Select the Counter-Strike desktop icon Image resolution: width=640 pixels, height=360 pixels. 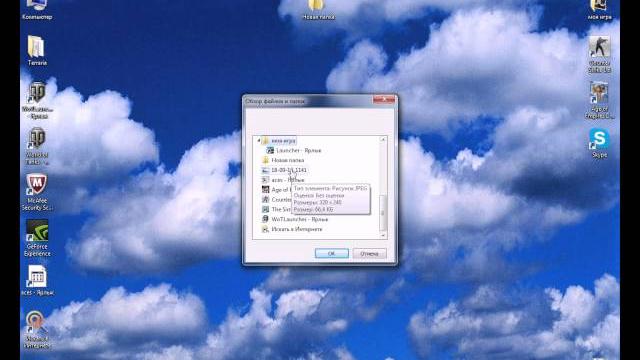tap(599, 54)
